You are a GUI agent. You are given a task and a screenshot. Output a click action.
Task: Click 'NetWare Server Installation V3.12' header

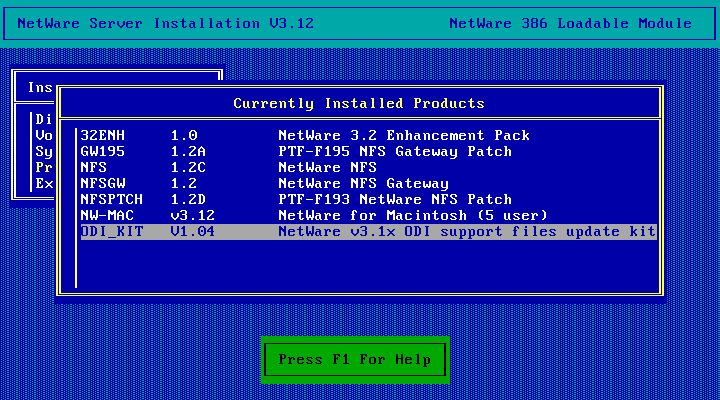pos(166,23)
